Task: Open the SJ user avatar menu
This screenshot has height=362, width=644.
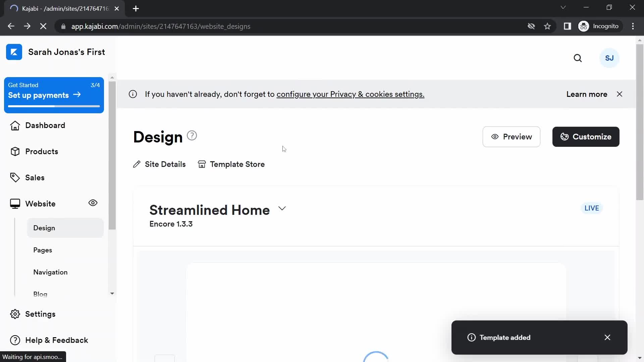Action: 609,58
